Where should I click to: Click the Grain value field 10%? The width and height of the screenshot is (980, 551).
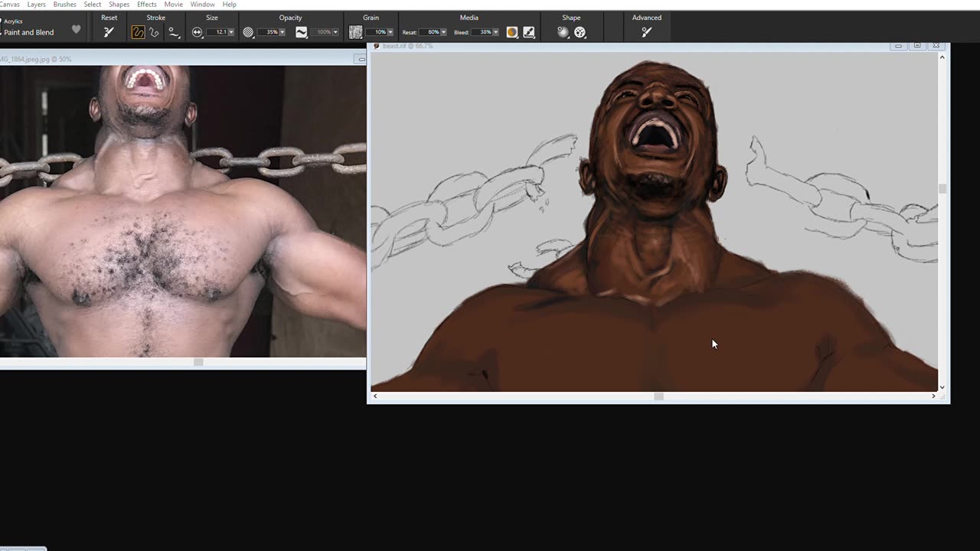tap(376, 32)
